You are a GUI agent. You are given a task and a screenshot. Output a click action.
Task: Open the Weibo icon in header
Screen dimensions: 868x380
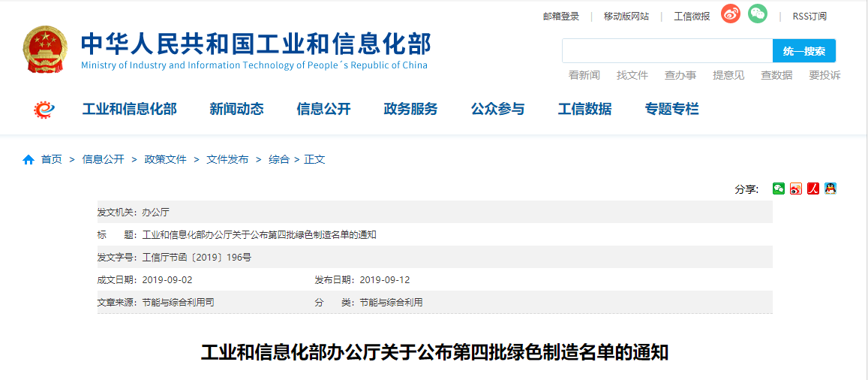[x=731, y=14]
